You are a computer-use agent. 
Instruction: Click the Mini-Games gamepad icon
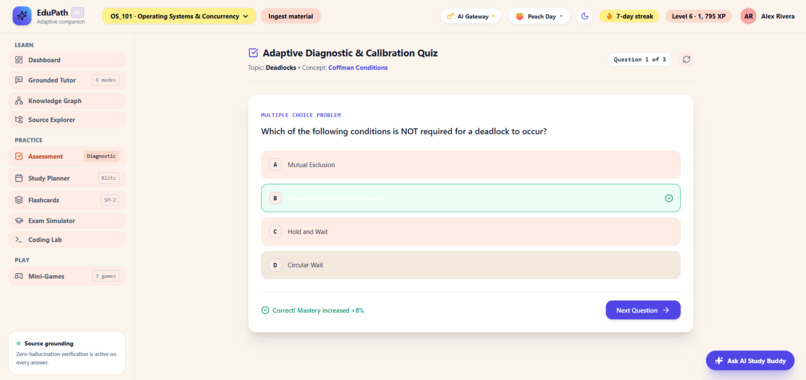pyautogui.click(x=19, y=276)
